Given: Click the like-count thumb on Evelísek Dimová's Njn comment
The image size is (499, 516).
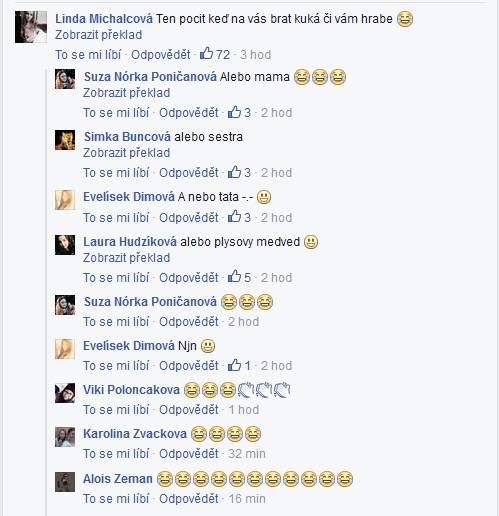Looking at the screenshot, I should point(234,365).
